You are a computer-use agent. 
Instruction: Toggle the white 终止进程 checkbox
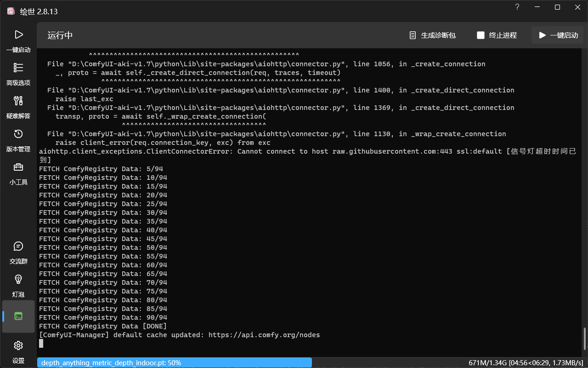coord(481,34)
